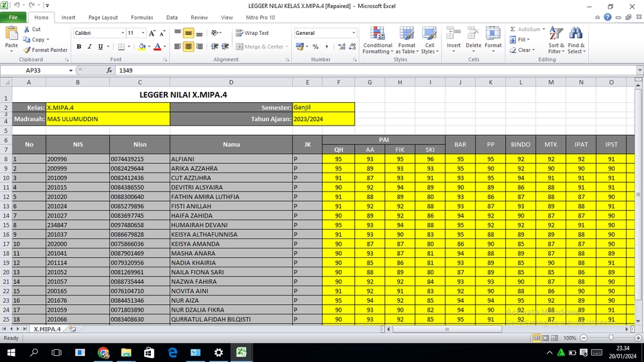Open Find & Select binoculars menu

(576, 40)
